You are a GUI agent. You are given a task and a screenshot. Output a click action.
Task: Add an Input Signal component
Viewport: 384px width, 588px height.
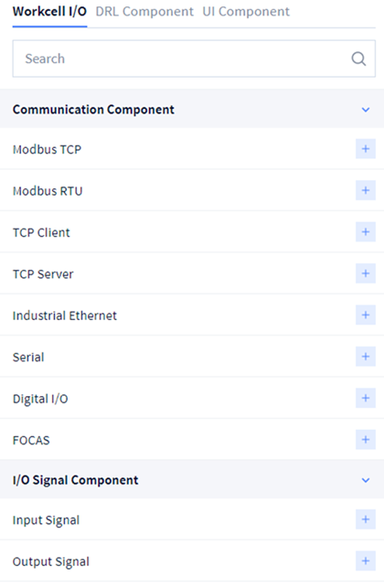[x=365, y=519]
